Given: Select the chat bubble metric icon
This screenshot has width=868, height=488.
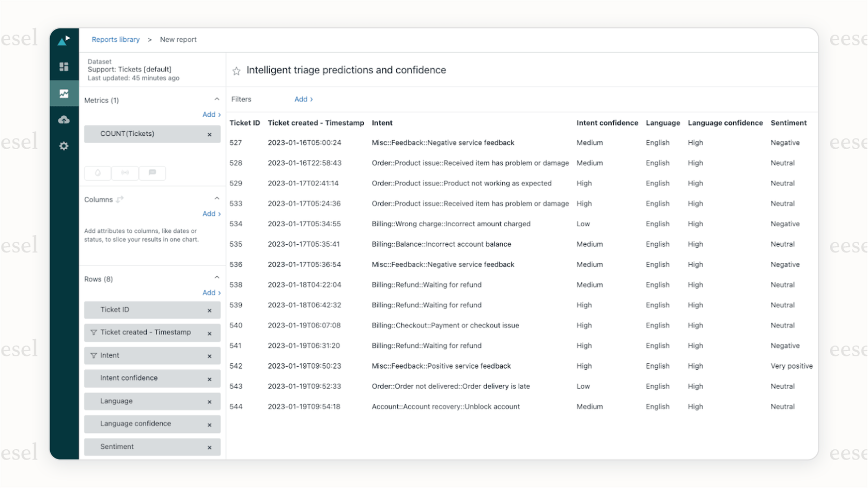Looking at the screenshot, I should 152,173.
